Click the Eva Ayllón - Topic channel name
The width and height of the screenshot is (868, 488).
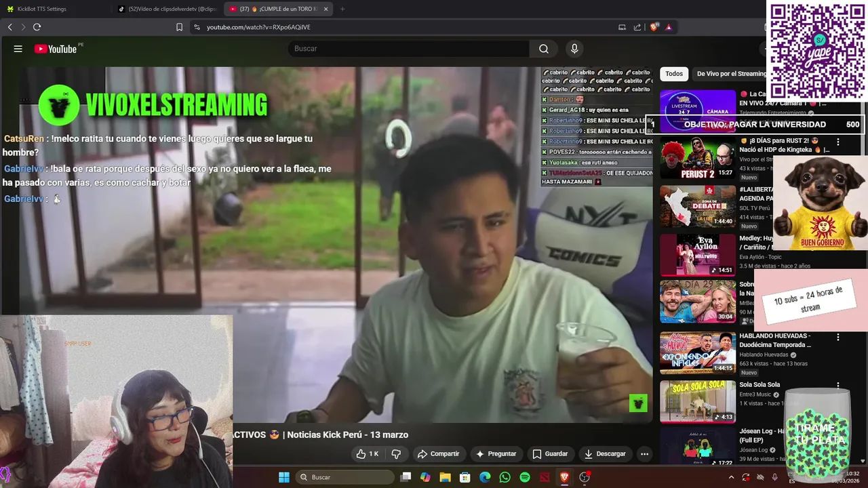[x=760, y=257]
